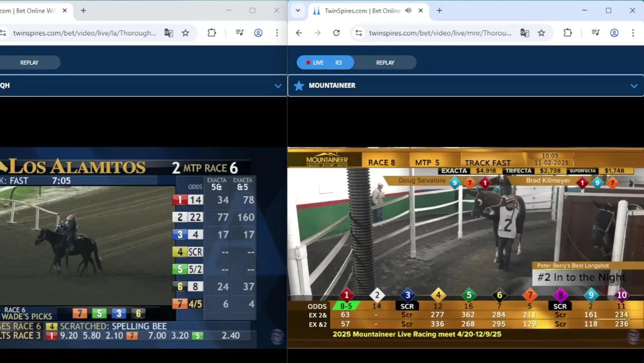View site info icon in left address bar
Image resolution: width=644 pixels, height=363 pixels.
tap(3, 33)
